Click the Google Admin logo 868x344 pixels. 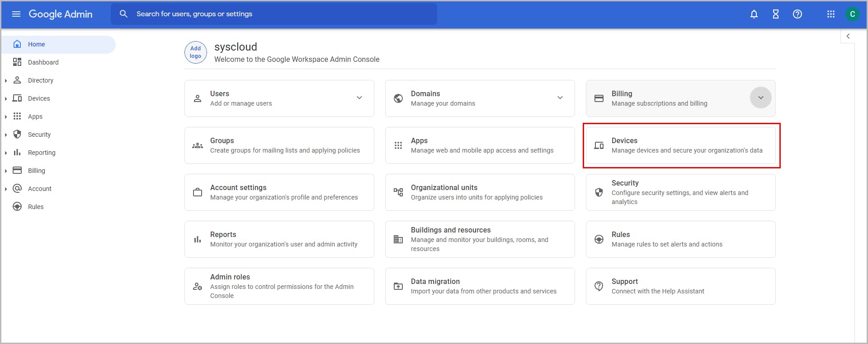coord(61,14)
